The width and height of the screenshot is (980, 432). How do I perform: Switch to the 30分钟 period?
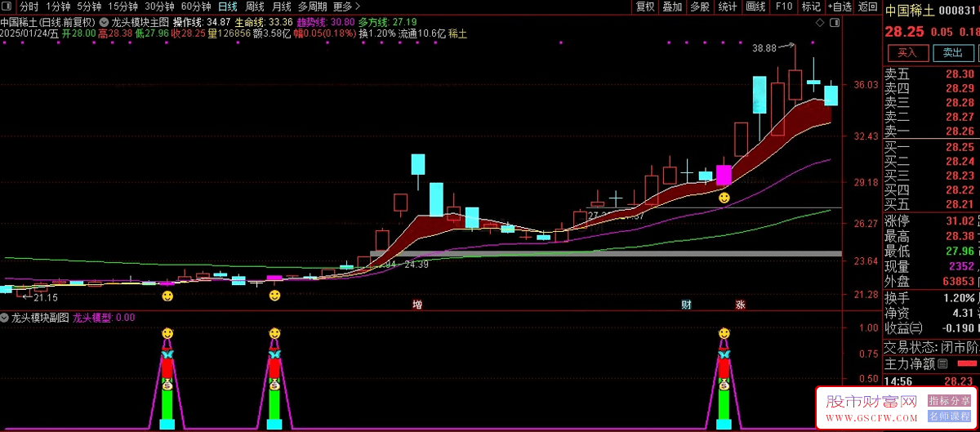click(x=159, y=7)
